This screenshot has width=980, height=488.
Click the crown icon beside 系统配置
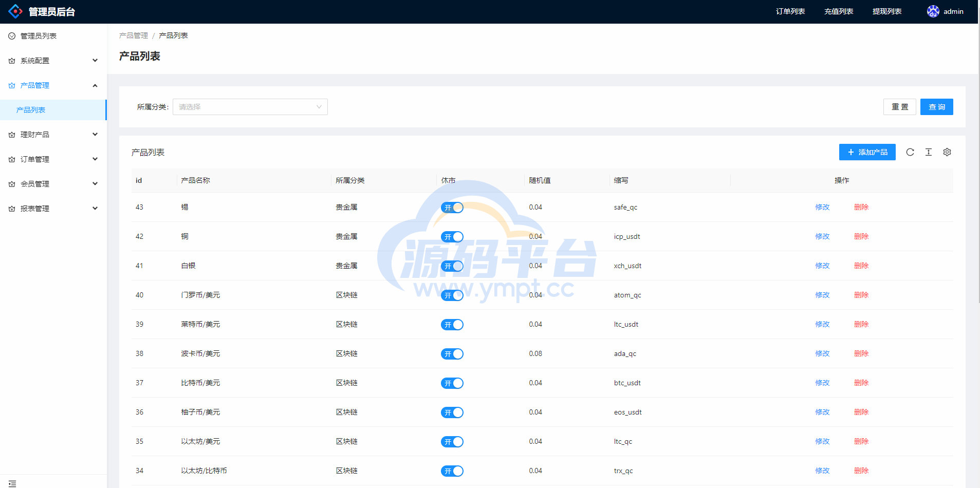coord(12,61)
